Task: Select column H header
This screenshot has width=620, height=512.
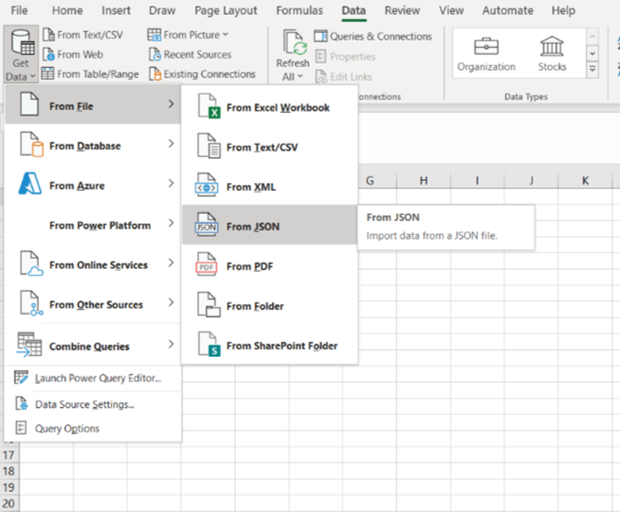Action: pos(423,181)
